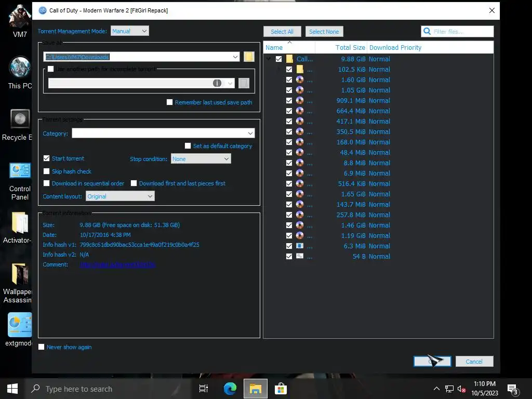532x399 pixels.
Task: Click the file icon in 909.1 MiB row
Action: tap(300, 100)
